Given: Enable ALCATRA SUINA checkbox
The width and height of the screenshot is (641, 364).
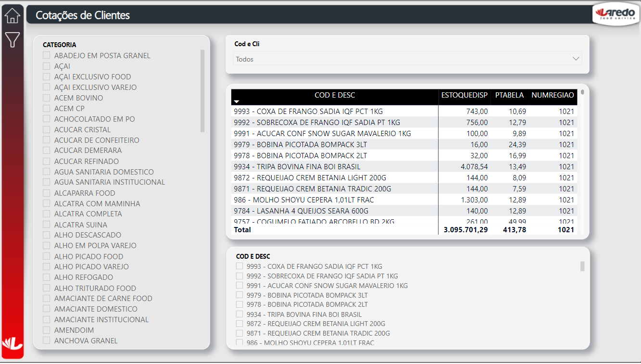Looking at the screenshot, I should tap(47, 225).
